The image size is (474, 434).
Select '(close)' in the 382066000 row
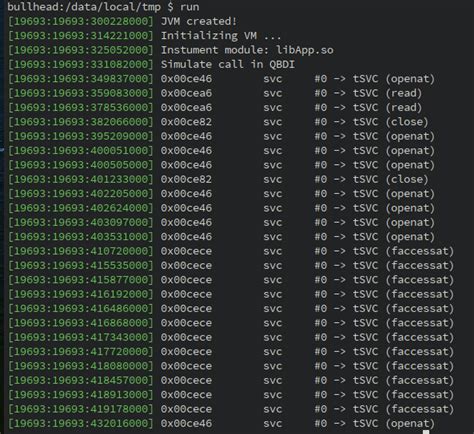(x=407, y=122)
